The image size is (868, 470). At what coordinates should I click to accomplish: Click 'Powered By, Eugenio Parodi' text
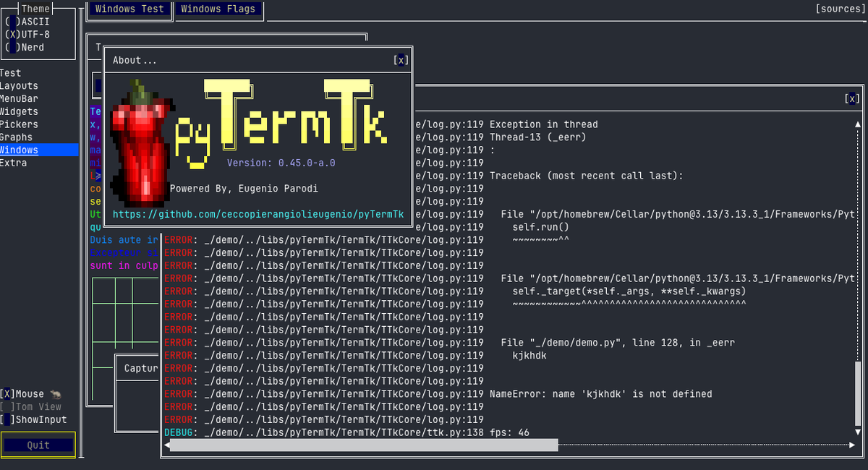[x=244, y=189]
